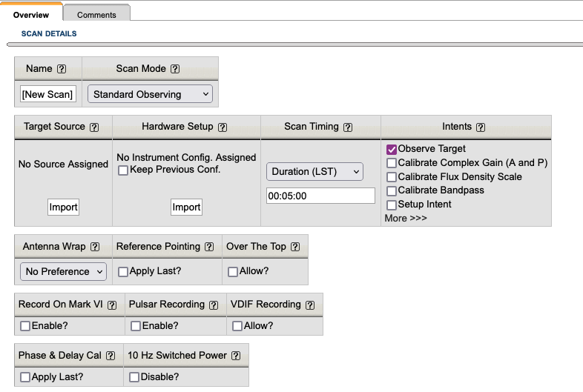Click help icon next to Scan Mode
This screenshot has height=392, width=583.
point(175,69)
